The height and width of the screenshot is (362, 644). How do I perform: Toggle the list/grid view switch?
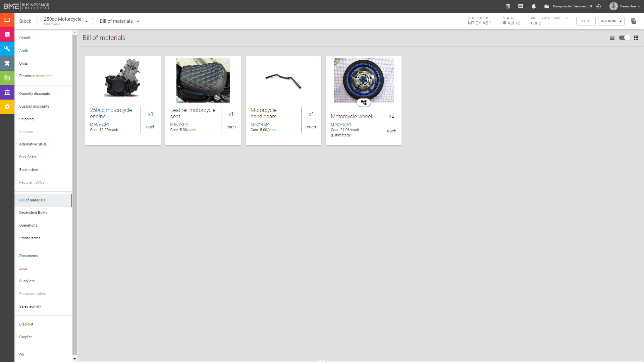pos(624,38)
